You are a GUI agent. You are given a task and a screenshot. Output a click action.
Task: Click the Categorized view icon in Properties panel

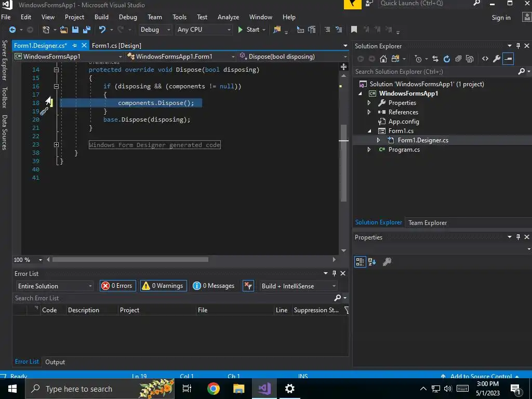pos(360,262)
